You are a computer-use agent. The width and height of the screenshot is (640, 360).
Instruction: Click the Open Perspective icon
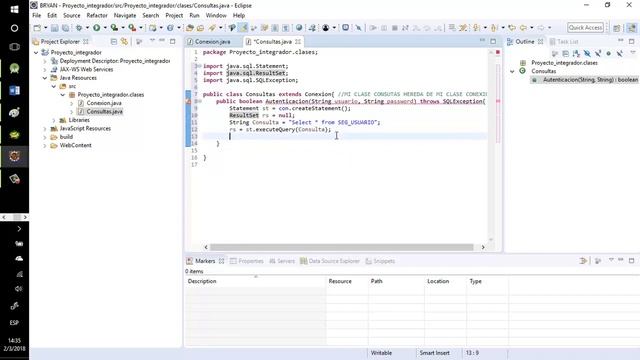(x=617, y=28)
